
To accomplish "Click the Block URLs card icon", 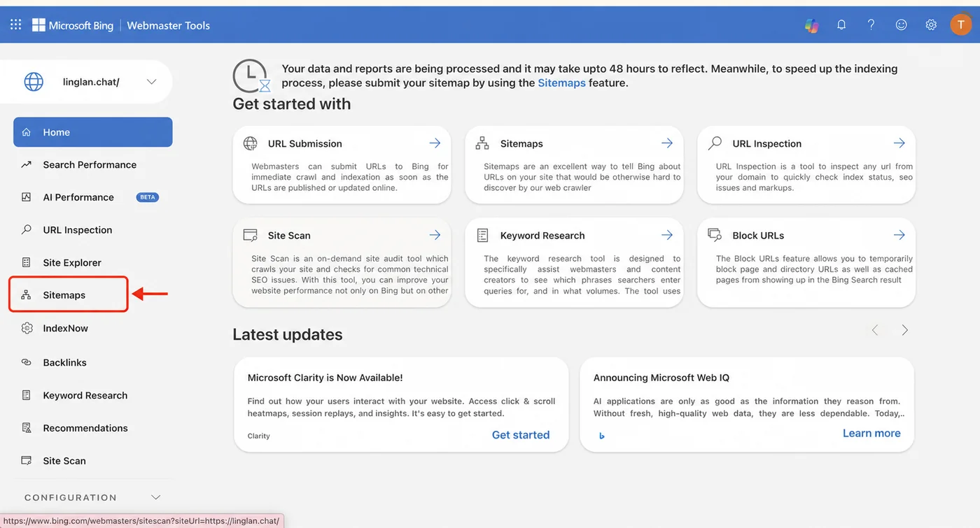I will point(715,235).
